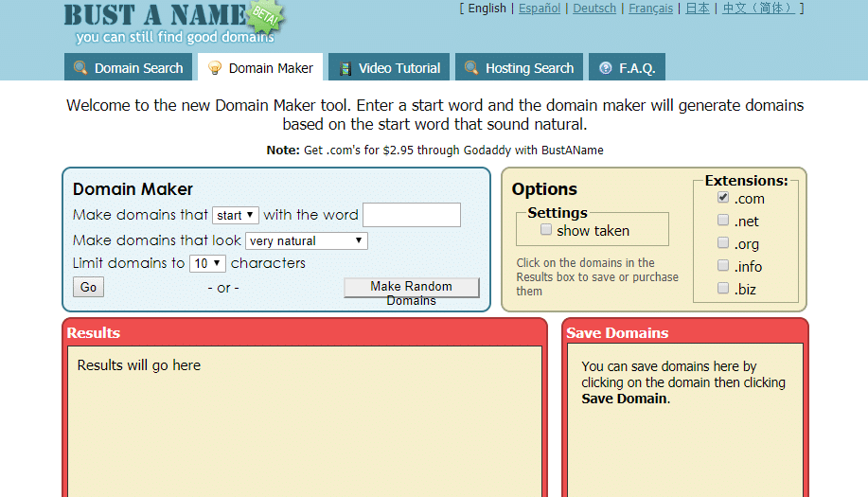Switch to the Domain Search tab
The image size is (868, 497).
tap(128, 67)
